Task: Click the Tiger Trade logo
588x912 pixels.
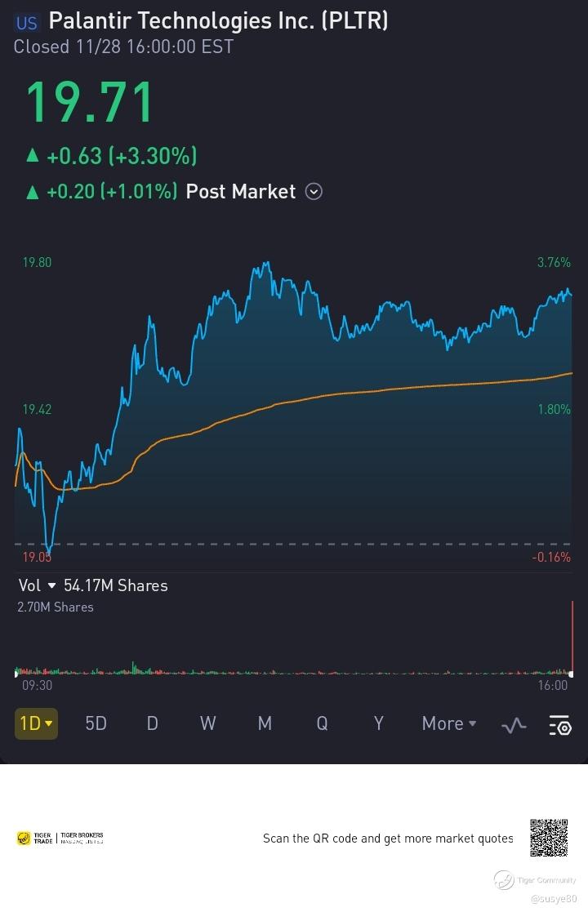Action: [34, 839]
